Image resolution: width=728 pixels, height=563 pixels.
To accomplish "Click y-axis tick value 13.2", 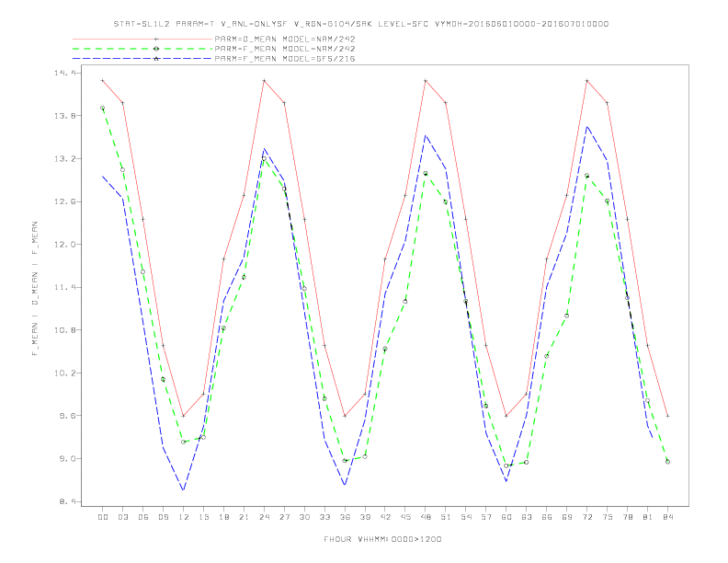I will [x=64, y=159].
